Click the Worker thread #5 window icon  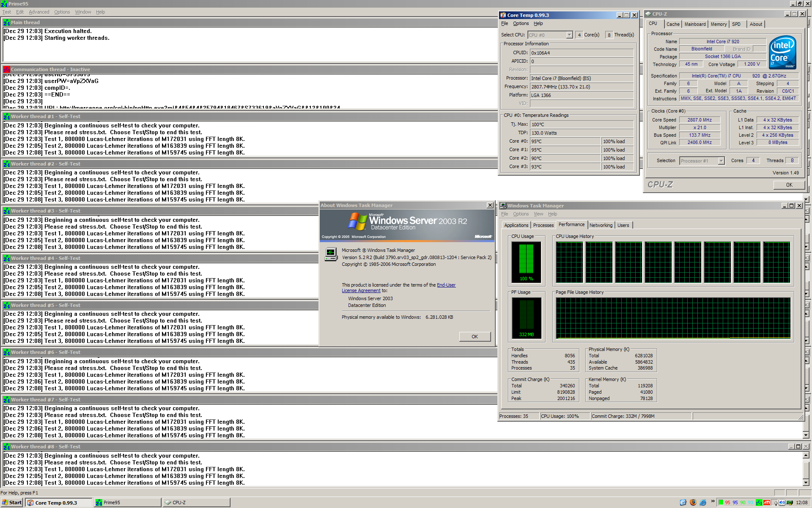coord(6,305)
